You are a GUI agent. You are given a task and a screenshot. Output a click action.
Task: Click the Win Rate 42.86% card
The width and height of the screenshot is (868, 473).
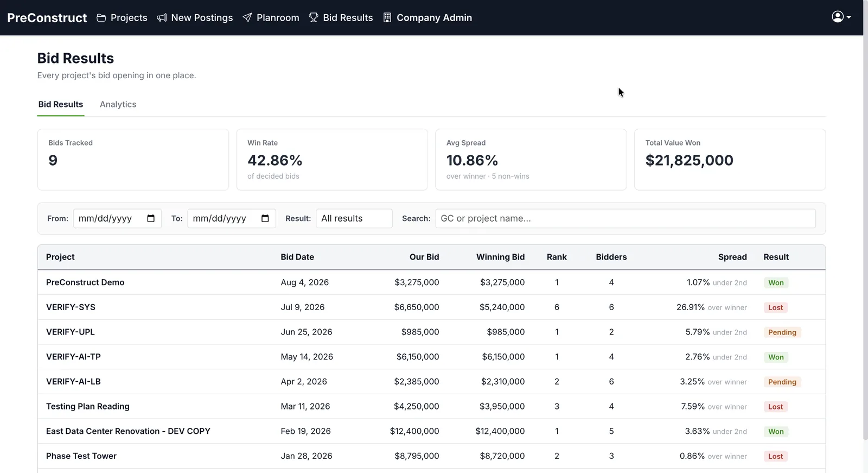pyautogui.click(x=332, y=160)
